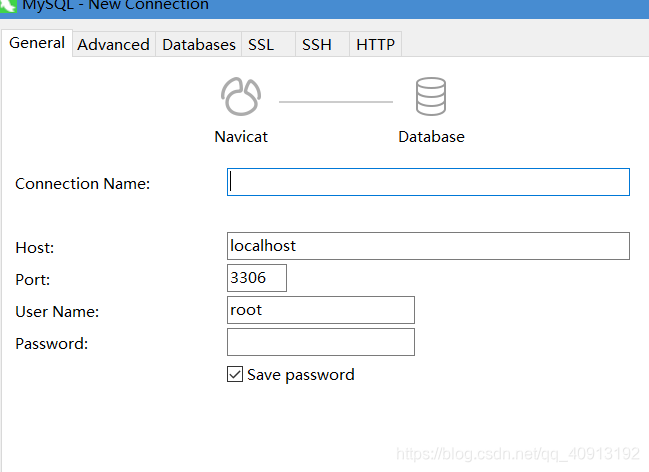Click the 'Navicat' caption text
The height and width of the screenshot is (472, 649).
(x=241, y=137)
